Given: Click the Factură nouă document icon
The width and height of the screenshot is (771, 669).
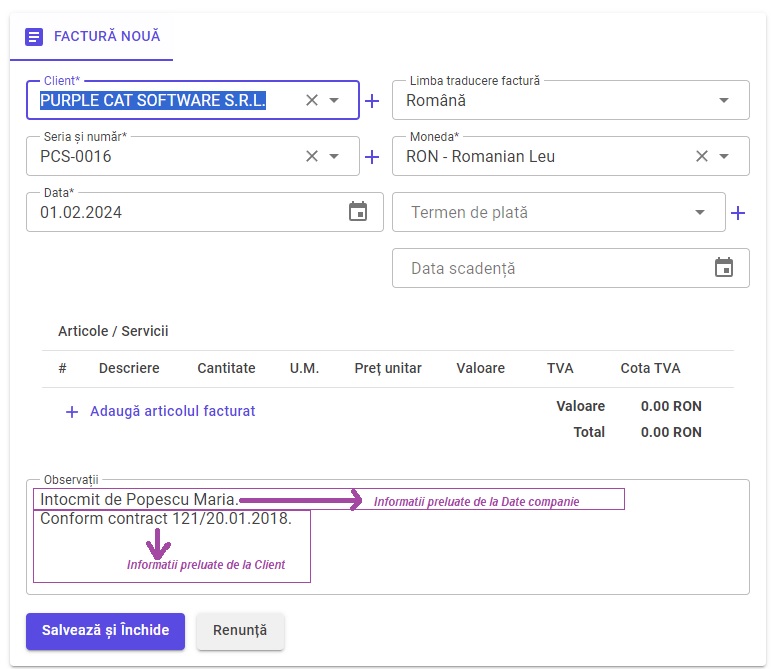Looking at the screenshot, I should point(34,37).
